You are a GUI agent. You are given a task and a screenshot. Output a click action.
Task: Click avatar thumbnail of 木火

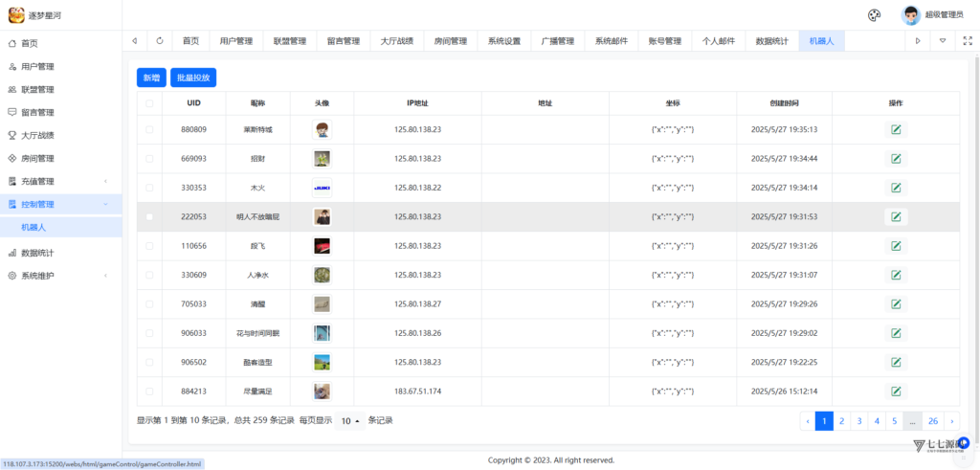click(322, 188)
